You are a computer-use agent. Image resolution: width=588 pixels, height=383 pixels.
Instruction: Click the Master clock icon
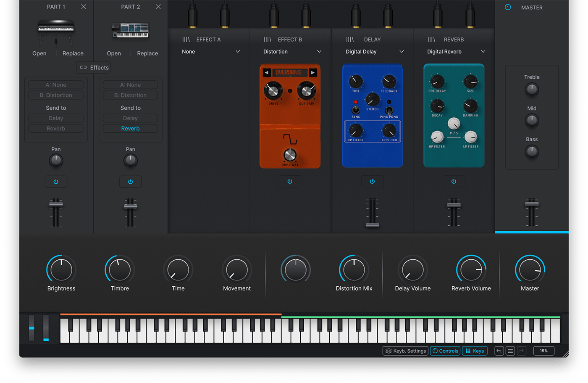tap(508, 8)
